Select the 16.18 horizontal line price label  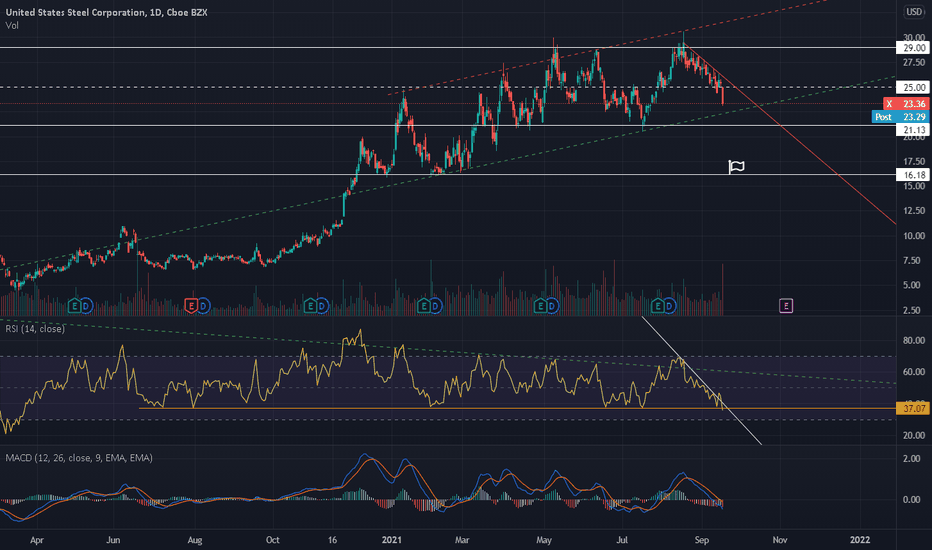click(x=913, y=175)
